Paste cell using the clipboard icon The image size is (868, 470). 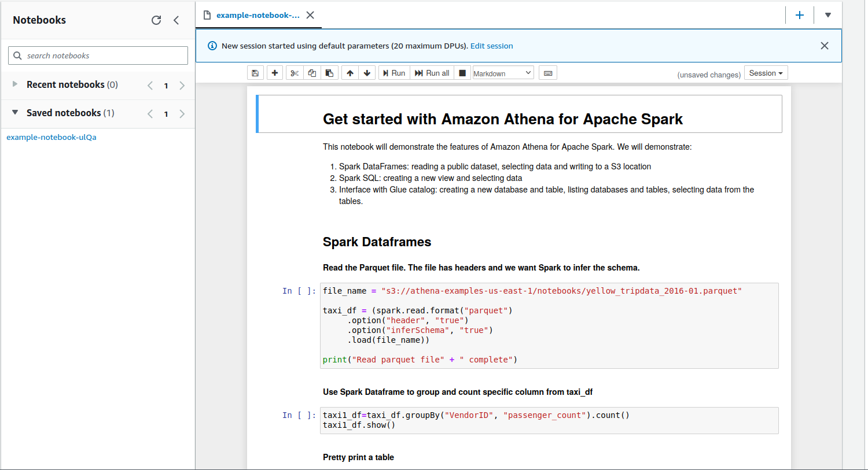pyautogui.click(x=329, y=73)
